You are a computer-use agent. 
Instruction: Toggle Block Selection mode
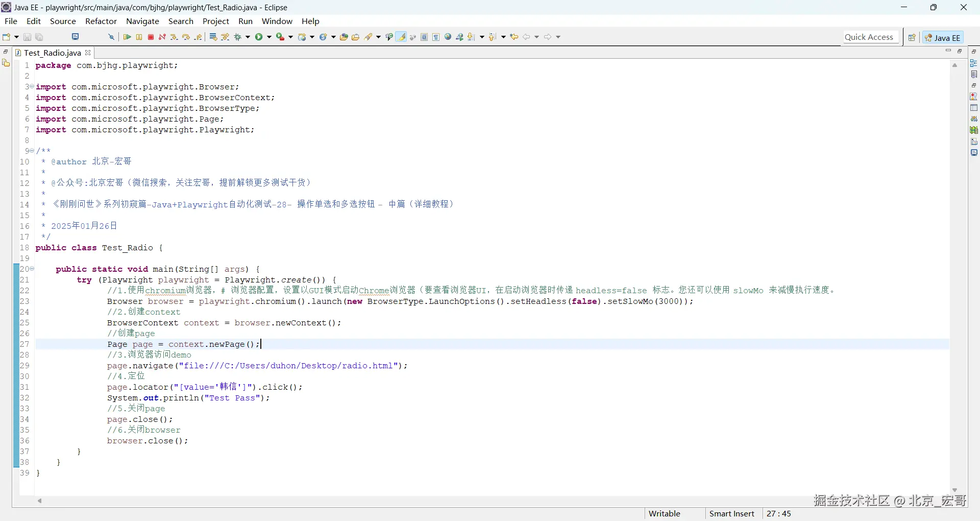coord(424,37)
